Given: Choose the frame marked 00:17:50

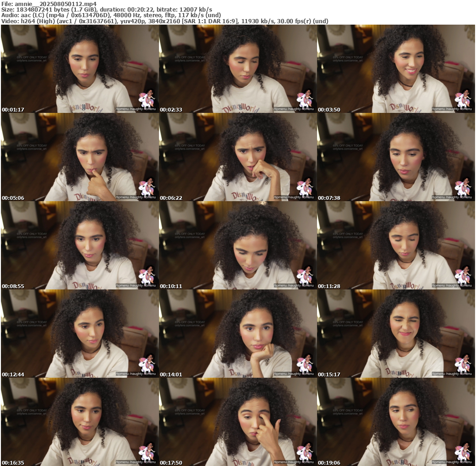Looking at the screenshot, I should pos(238,422).
